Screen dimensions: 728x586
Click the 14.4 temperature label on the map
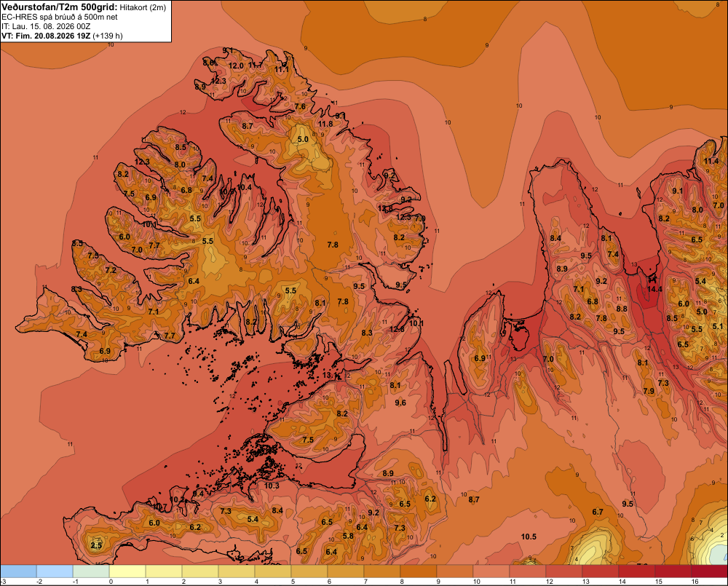tap(654, 289)
